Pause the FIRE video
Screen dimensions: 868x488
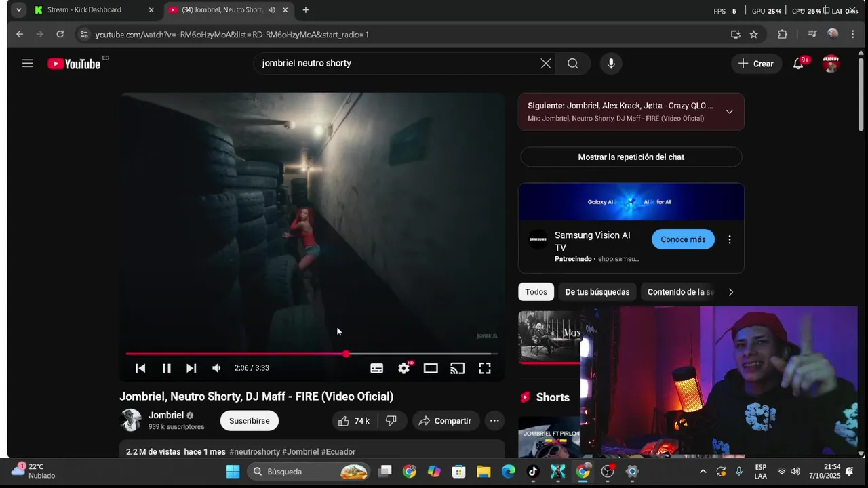[167, 368]
